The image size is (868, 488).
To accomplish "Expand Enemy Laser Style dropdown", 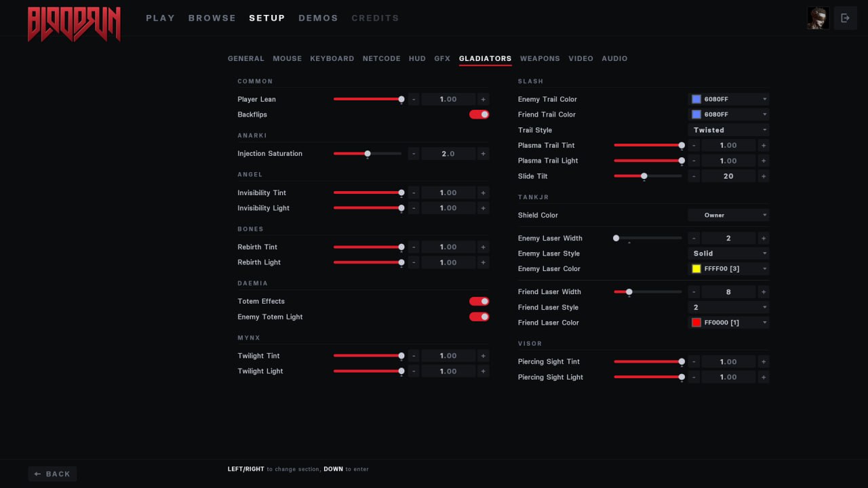I will [x=728, y=253].
